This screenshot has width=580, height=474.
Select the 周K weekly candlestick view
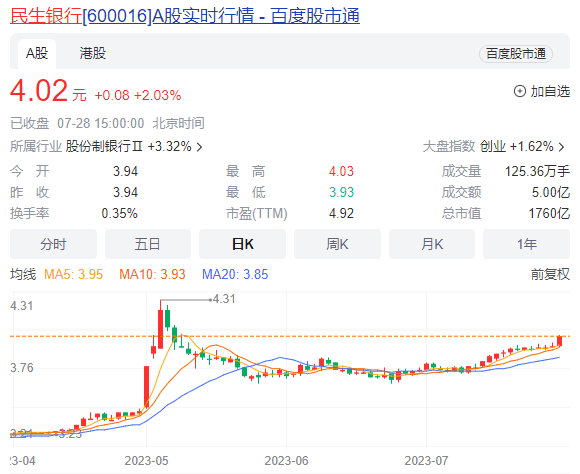point(337,244)
